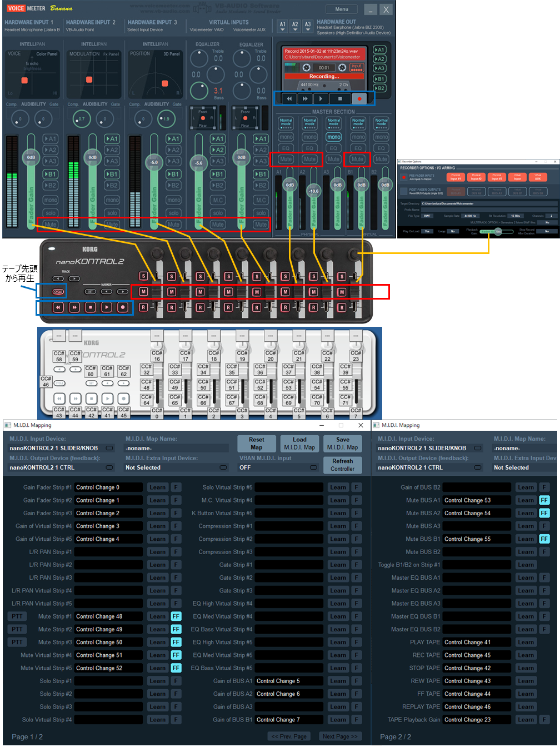
Task: Open Hardware Input 1 Headset Microphone device selector
Action: 32,29
